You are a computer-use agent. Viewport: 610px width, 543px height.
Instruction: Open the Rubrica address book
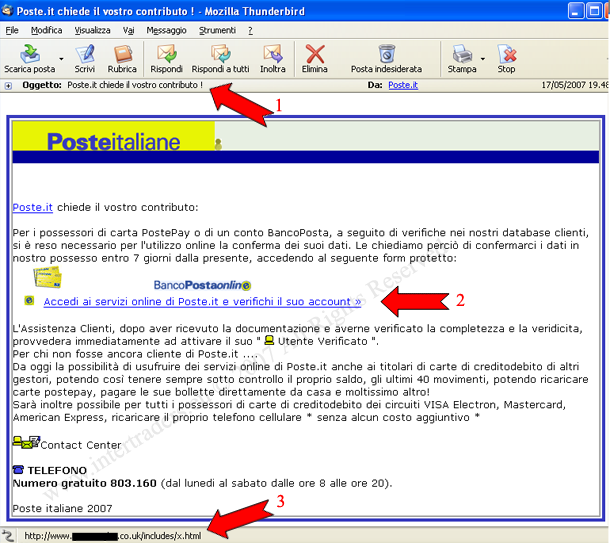(122, 59)
